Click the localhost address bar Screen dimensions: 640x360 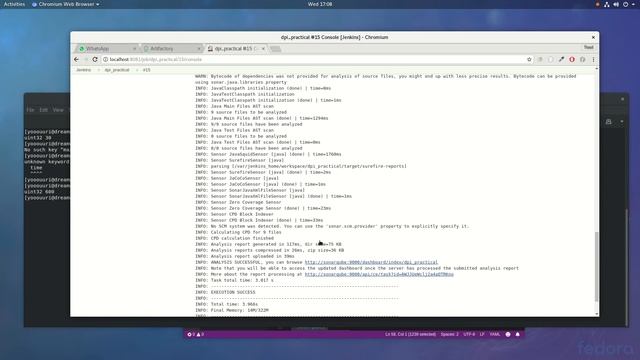(x=314, y=60)
